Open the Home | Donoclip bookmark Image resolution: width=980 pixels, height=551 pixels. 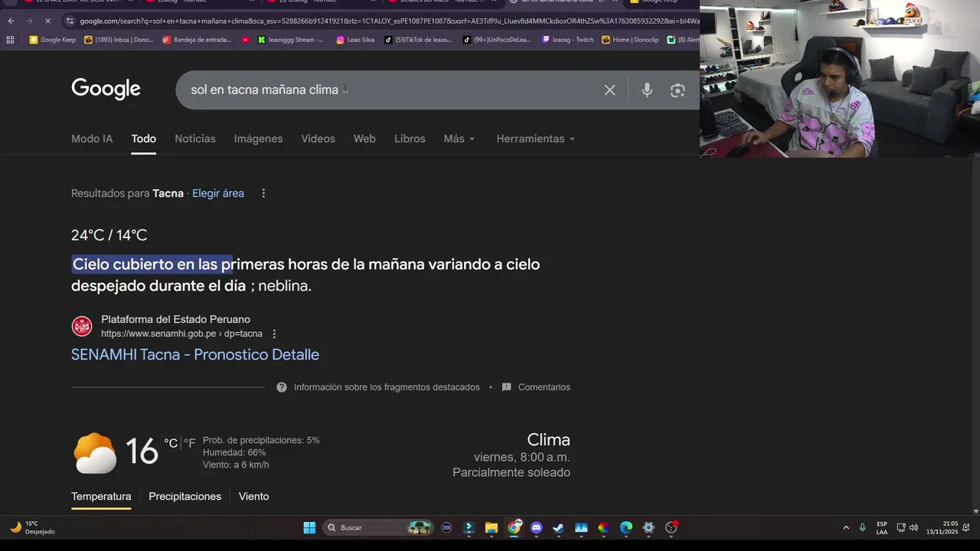click(630, 40)
